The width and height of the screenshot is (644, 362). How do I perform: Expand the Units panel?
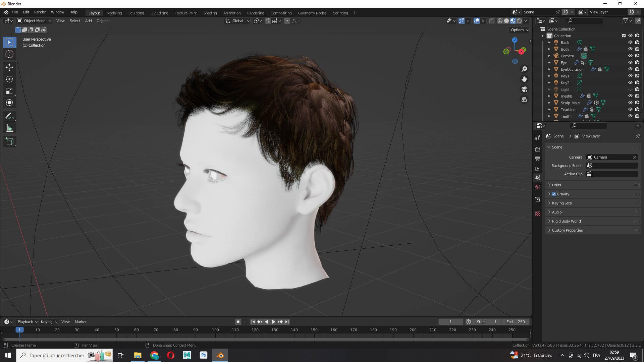(x=556, y=185)
